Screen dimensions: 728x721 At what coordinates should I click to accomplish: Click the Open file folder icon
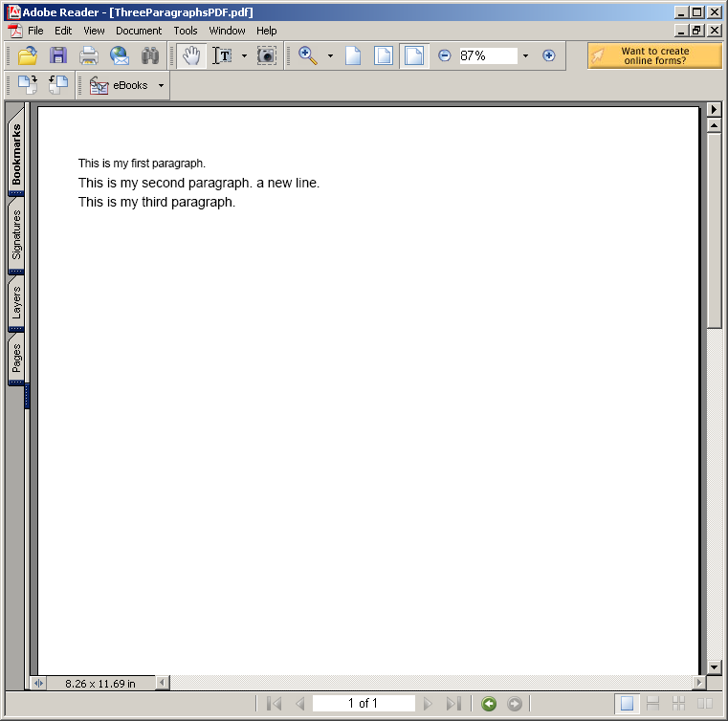click(28, 55)
